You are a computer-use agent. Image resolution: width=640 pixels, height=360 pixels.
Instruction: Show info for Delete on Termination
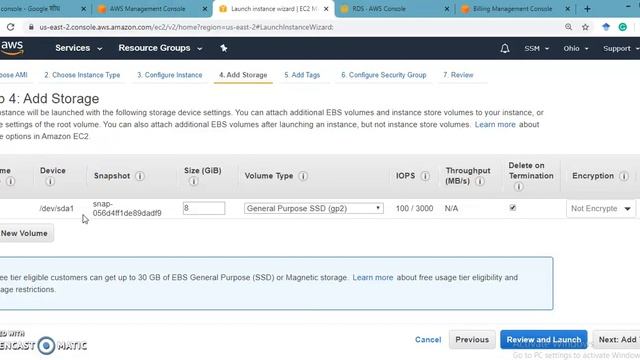coord(518,187)
